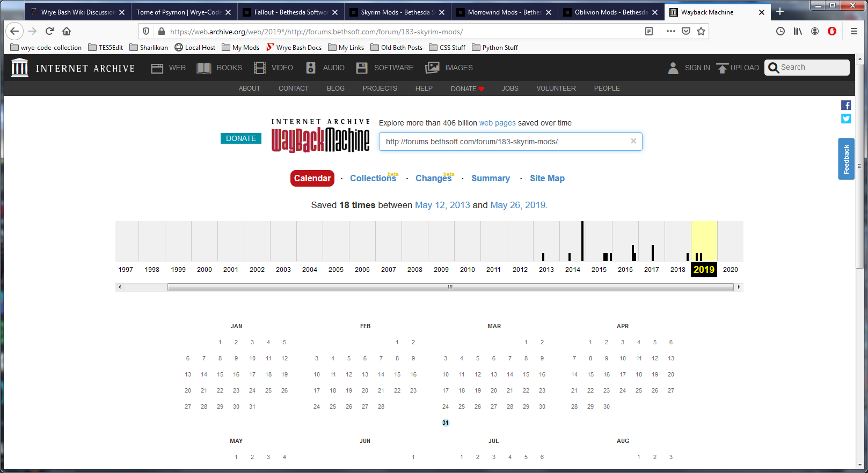Open the Library toolbar icon
The height and width of the screenshot is (473, 868).
(798, 31)
